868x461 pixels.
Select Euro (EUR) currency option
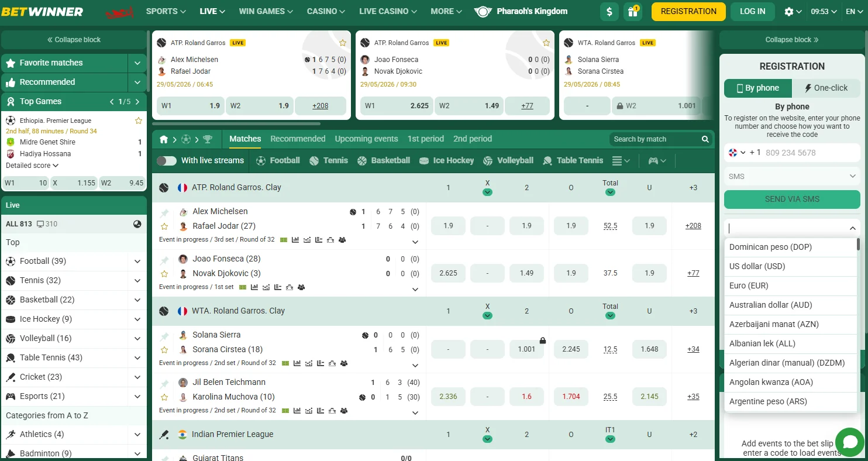coord(791,285)
